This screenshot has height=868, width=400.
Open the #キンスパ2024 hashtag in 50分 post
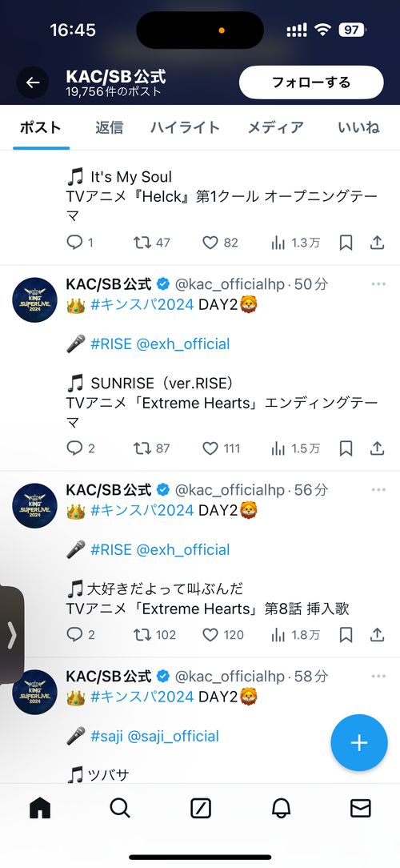click(142, 304)
